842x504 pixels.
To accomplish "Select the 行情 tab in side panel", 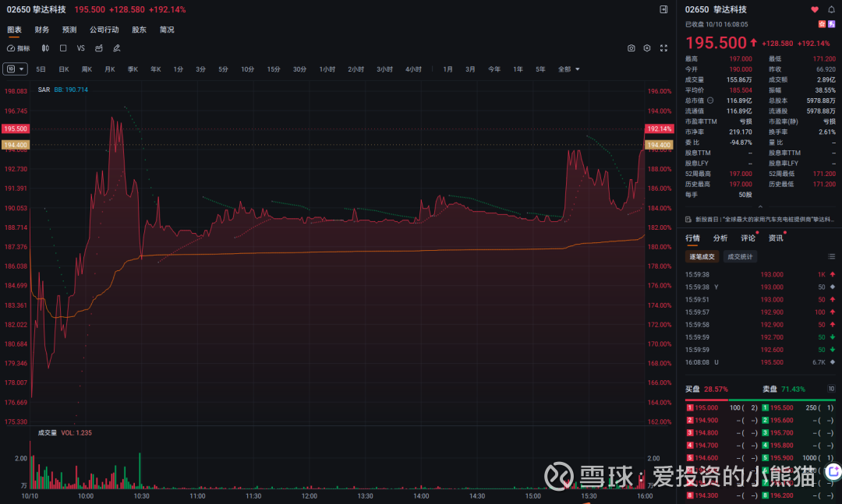I will point(693,238).
